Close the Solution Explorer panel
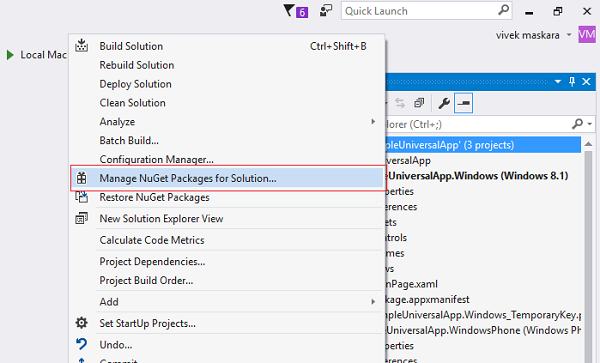 (586, 81)
